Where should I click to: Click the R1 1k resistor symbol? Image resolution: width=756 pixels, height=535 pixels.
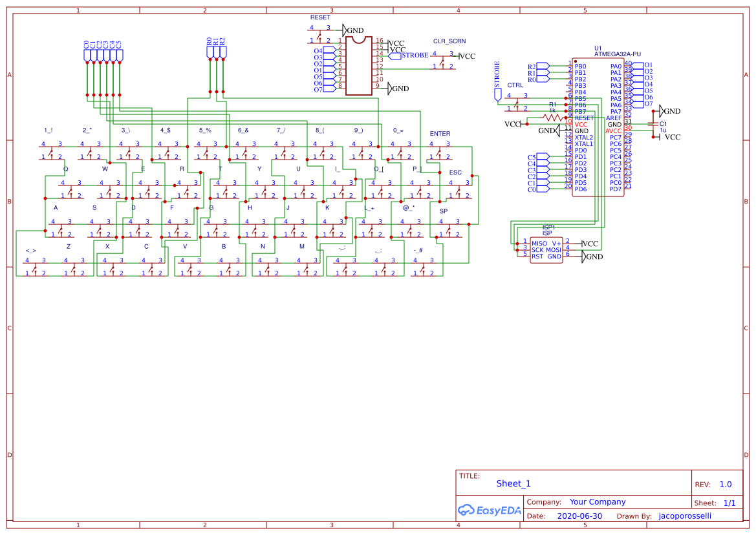point(552,117)
